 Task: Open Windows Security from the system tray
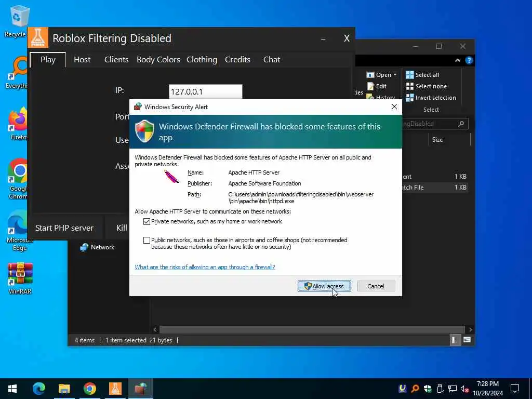coord(428,389)
